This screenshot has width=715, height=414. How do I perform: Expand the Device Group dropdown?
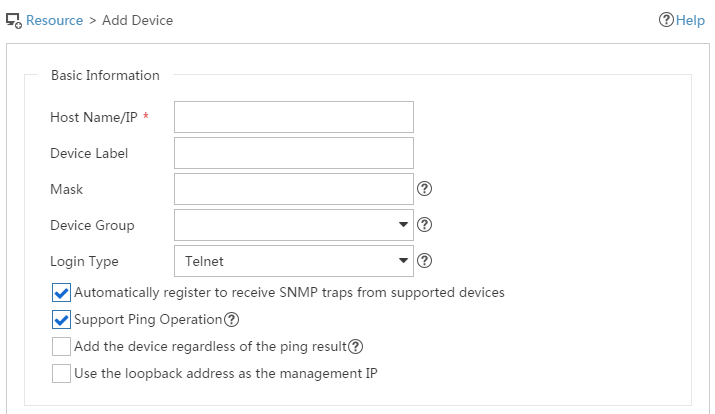294,225
